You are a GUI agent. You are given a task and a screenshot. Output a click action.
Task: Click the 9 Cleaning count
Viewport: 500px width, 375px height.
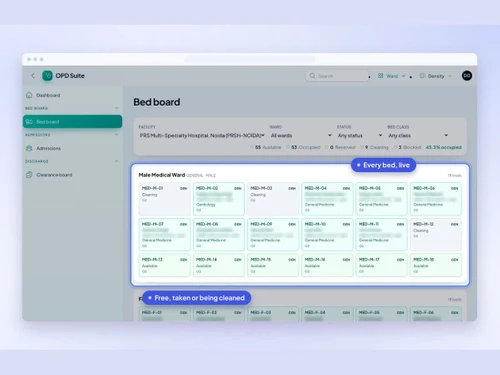[x=374, y=147]
